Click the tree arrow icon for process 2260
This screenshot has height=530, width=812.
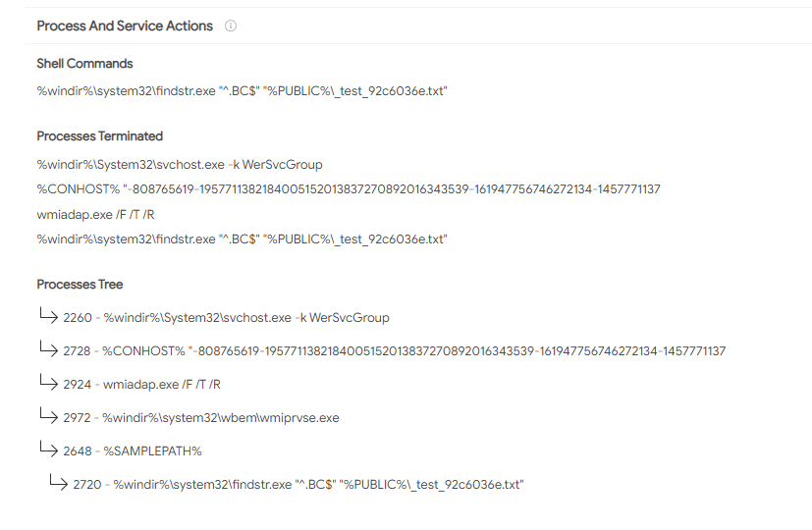pos(48,315)
